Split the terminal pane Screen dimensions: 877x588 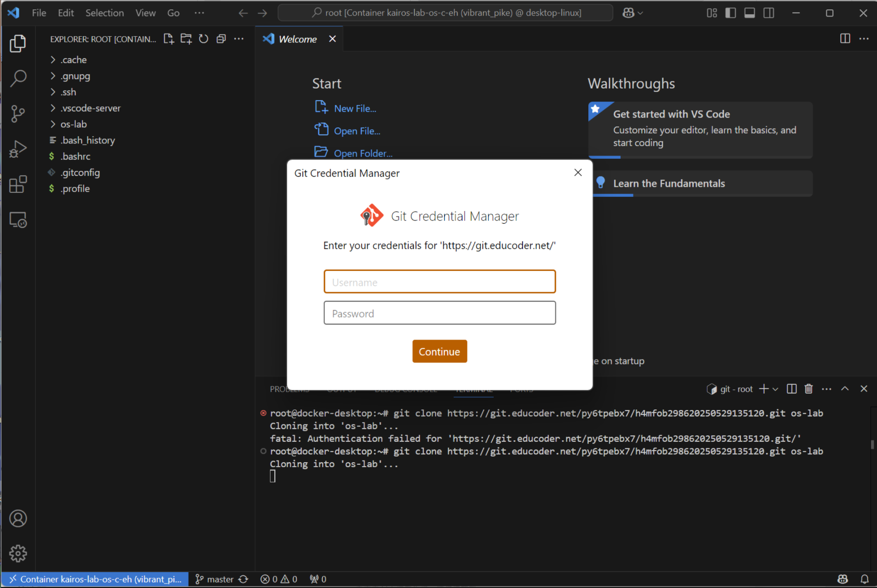(792, 389)
